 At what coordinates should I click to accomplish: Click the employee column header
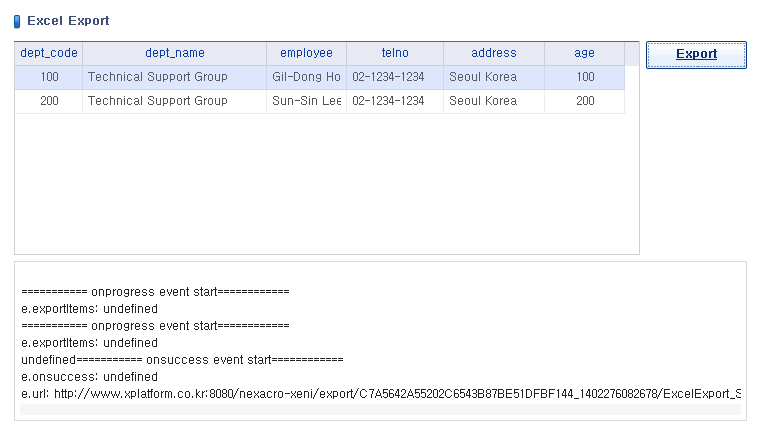(x=306, y=53)
